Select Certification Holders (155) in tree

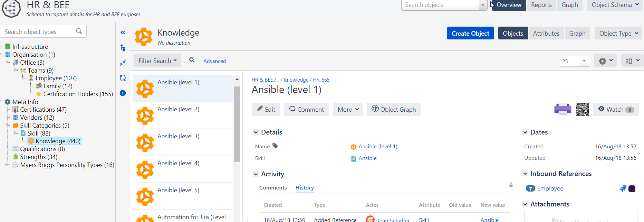point(78,94)
